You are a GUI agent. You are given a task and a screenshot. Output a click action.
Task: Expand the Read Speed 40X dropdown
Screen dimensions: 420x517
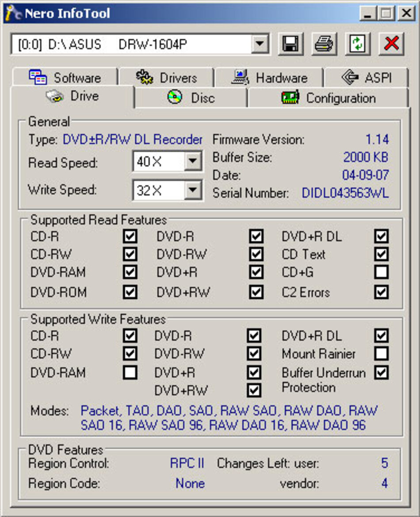pyautogui.click(x=193, y=161)
